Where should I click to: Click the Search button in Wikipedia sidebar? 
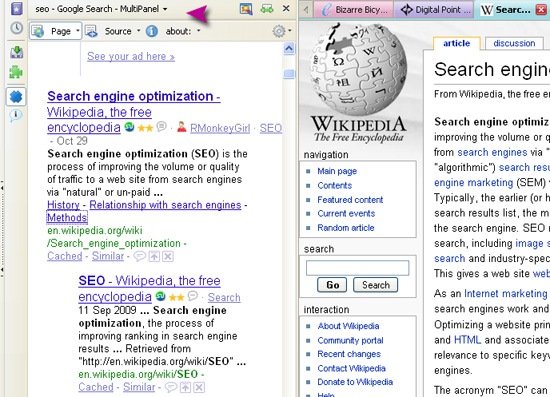375,285
